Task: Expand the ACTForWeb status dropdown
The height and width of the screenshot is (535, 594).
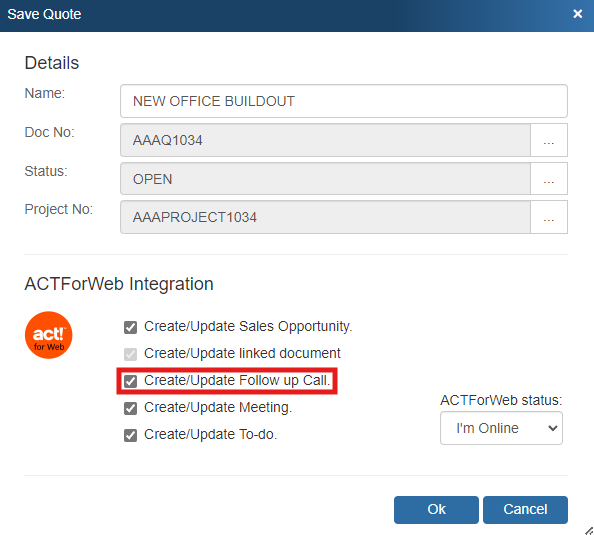Action: coord(501,428)
